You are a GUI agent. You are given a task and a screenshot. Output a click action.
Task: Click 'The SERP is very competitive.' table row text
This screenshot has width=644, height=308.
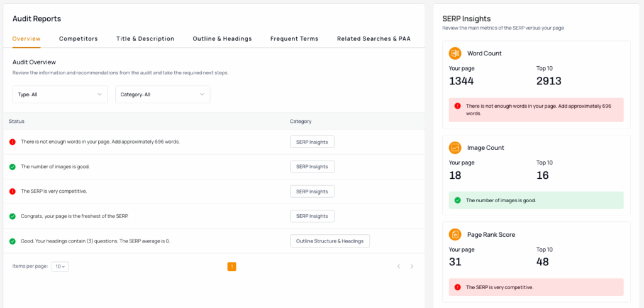tap(54, 191)
